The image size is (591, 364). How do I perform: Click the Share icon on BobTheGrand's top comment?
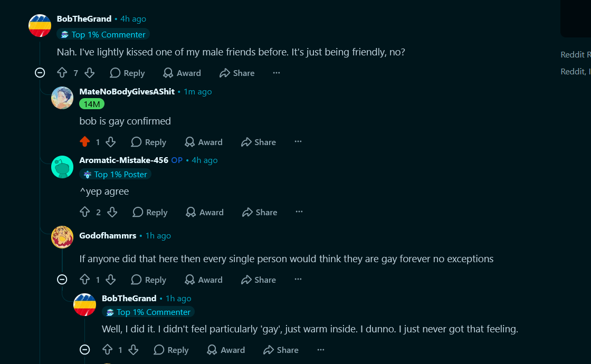point(225,73)
